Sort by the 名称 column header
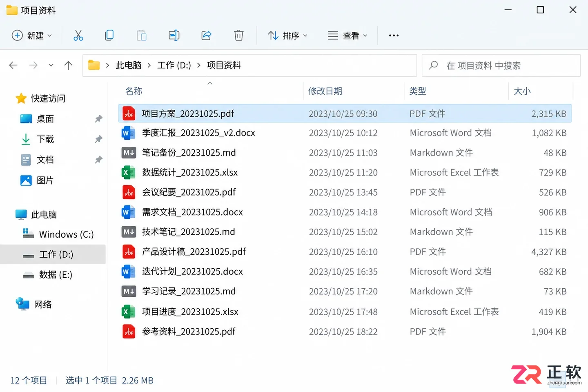Screen dimensions: 588x392 [x=134, y=91]
